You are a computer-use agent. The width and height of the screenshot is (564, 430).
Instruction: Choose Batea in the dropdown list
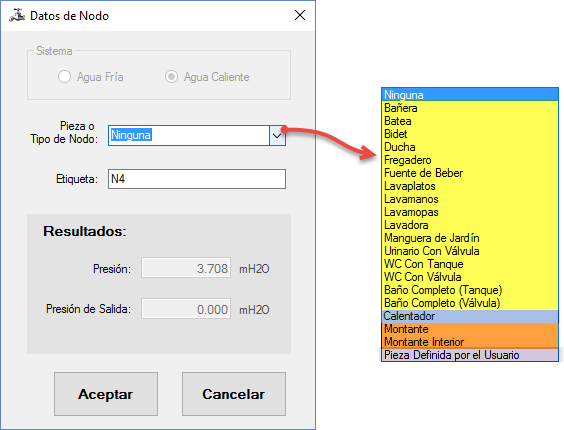tap(470, 121)
